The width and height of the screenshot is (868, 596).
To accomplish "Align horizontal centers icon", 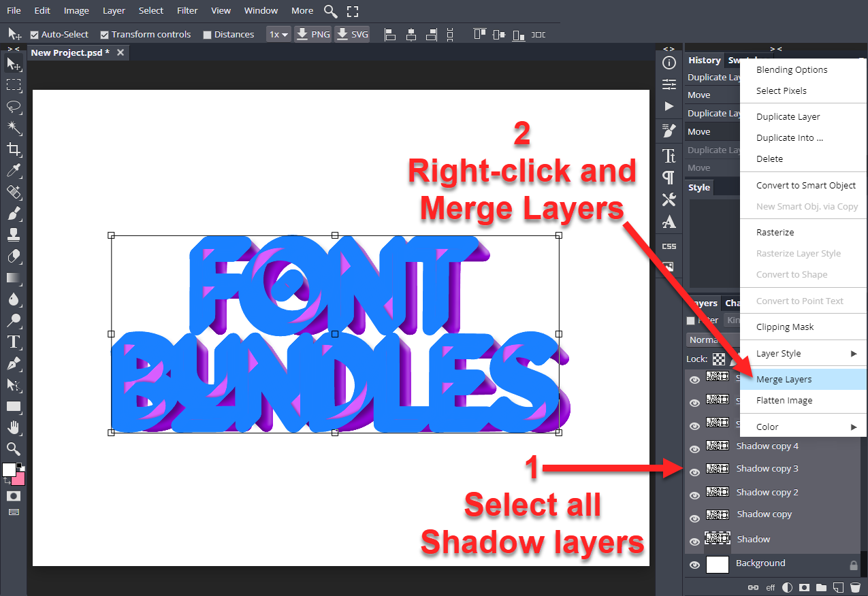I will [411, 34].
